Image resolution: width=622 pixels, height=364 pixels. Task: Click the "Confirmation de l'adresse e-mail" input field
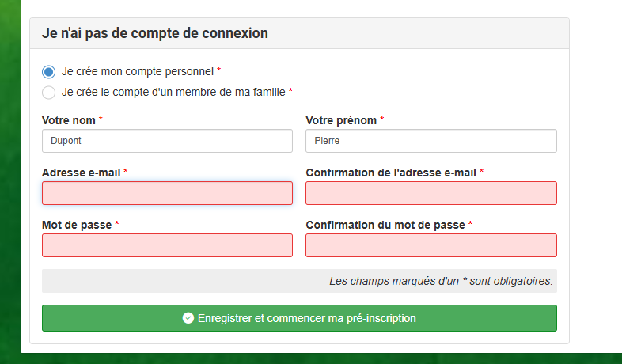431,193
